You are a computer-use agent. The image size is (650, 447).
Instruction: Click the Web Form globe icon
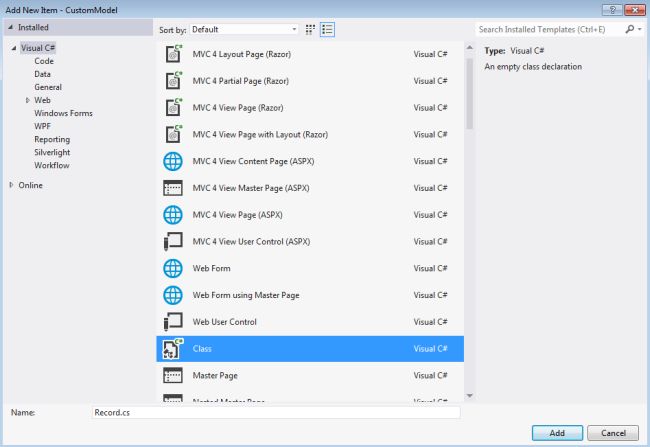[x=173, y=268]
